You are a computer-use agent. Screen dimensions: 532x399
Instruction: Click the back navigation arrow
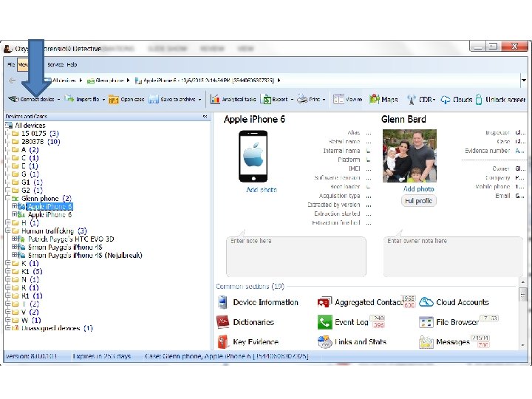pos(13,81)
